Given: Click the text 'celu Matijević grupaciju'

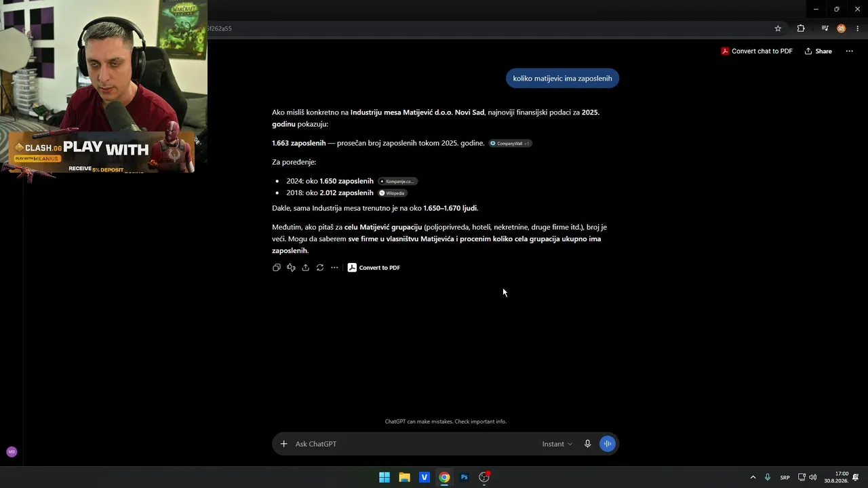Looking at the screenshot, I should (x=383, y=227).
